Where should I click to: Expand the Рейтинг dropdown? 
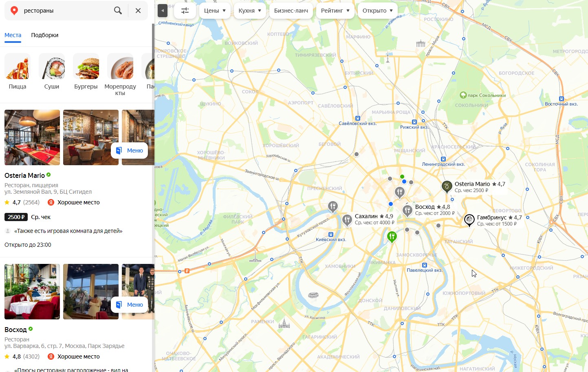coord(335,11)
